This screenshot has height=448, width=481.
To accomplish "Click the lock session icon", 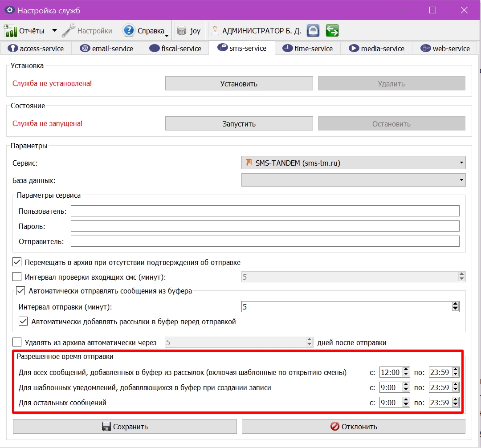I will (313, 30).
